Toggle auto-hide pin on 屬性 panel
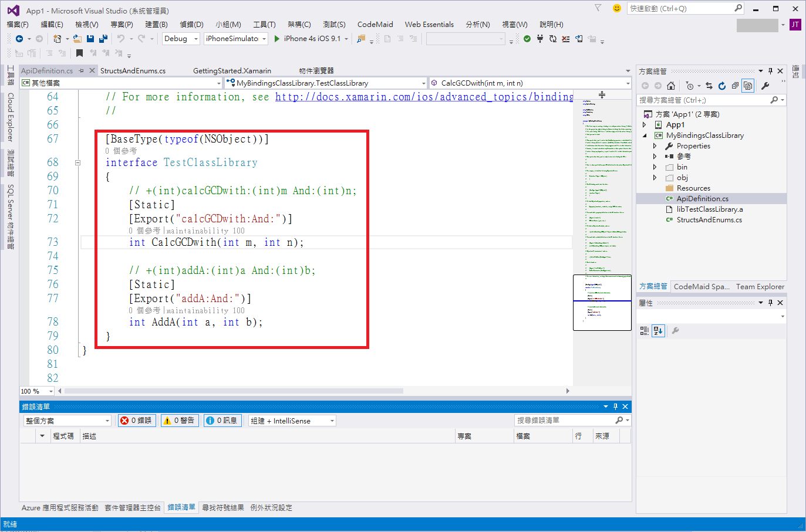Image resolution: width=806 pixels, height=532 pixels. click(x=771, y=303)
